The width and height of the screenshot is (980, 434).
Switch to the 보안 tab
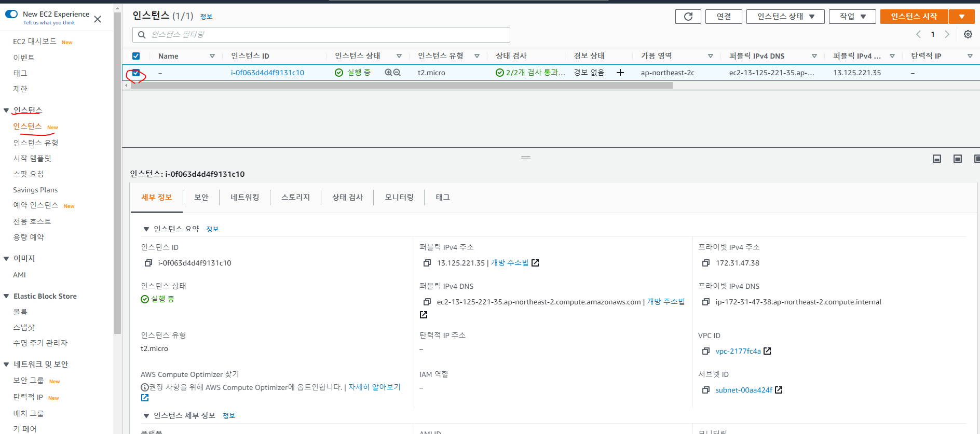(x=201, y=198)
